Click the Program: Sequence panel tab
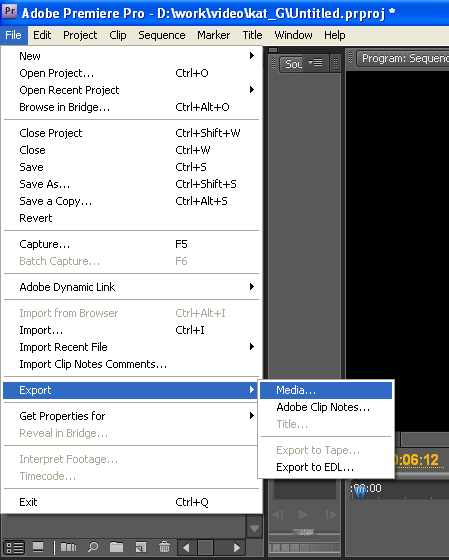Viewport: 449px width, 560px height. point(404,58)
